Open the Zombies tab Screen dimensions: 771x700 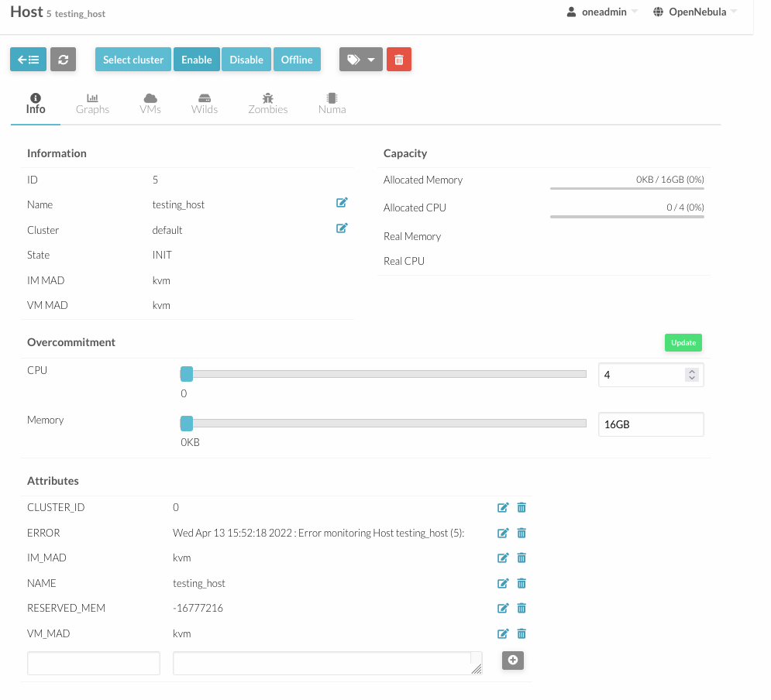point(267,104)
